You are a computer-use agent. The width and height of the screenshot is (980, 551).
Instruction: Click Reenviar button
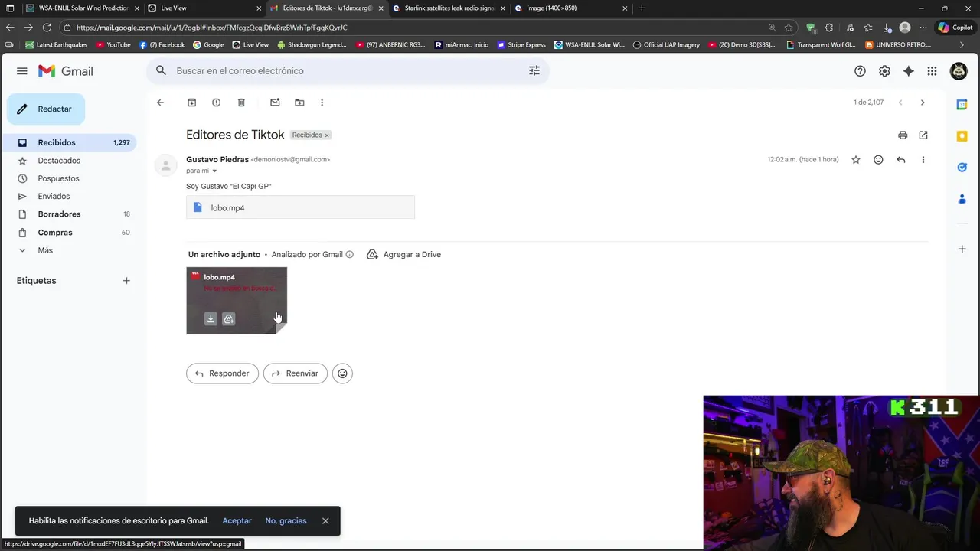[x=296, y=373]
